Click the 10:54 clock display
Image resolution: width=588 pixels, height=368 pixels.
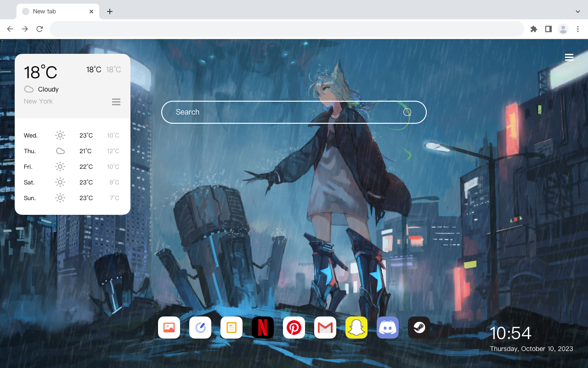[510, 333]
